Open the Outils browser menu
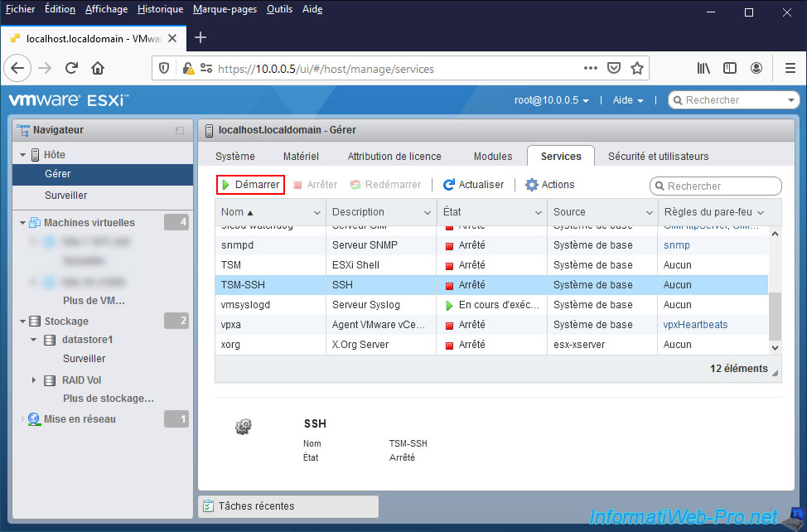 (279, 9)
